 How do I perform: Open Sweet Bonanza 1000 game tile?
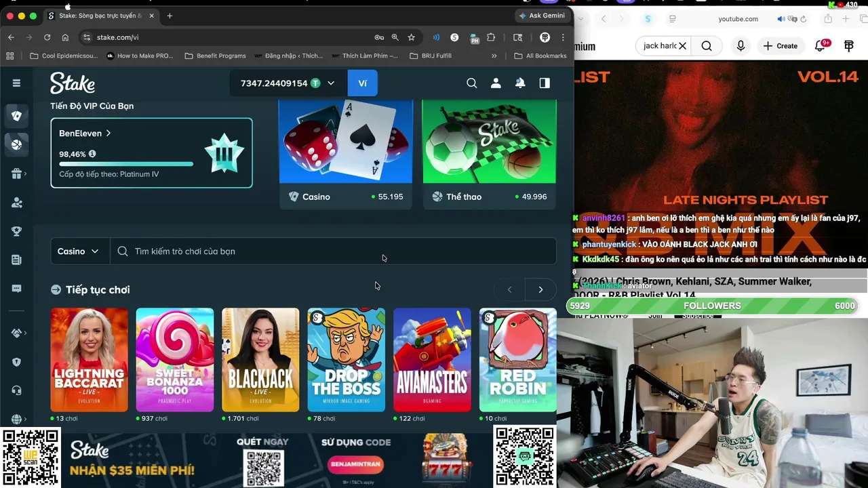pyautogui.click(x=175, y=360)
